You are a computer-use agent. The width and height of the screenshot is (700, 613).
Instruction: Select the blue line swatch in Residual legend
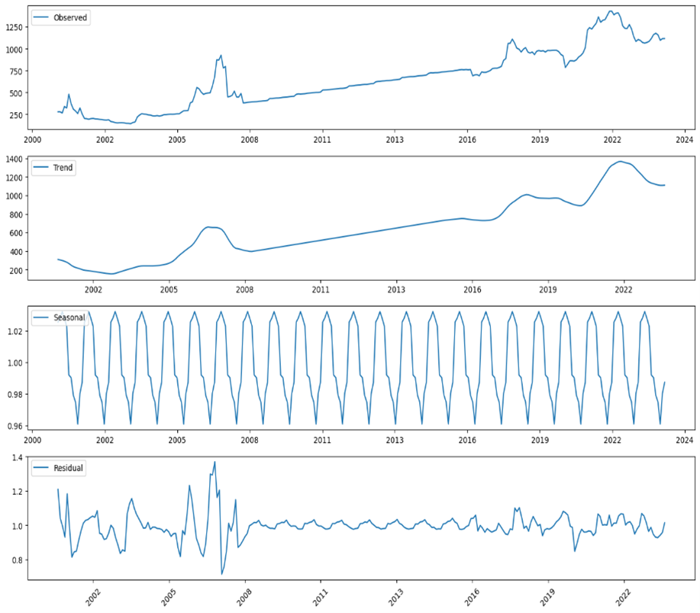[42, 467]
